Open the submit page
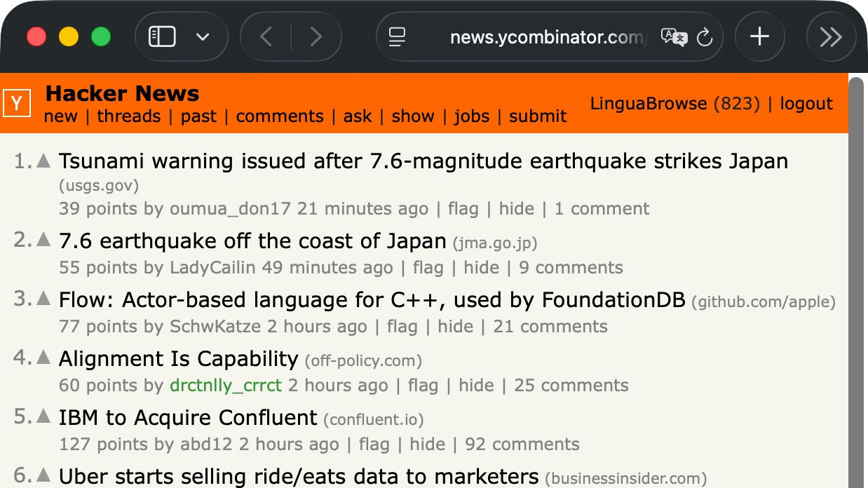868x488 pixels. coord(538,116)
